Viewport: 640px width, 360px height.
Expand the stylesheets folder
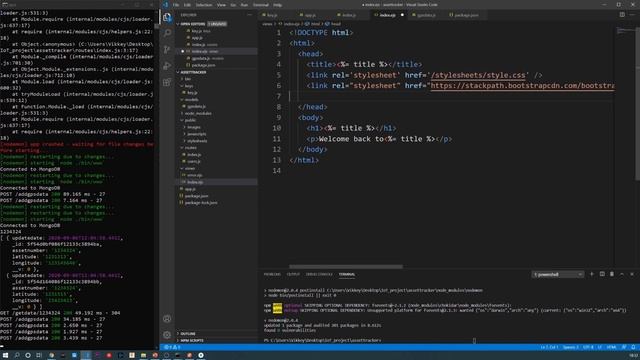[197, 141]
